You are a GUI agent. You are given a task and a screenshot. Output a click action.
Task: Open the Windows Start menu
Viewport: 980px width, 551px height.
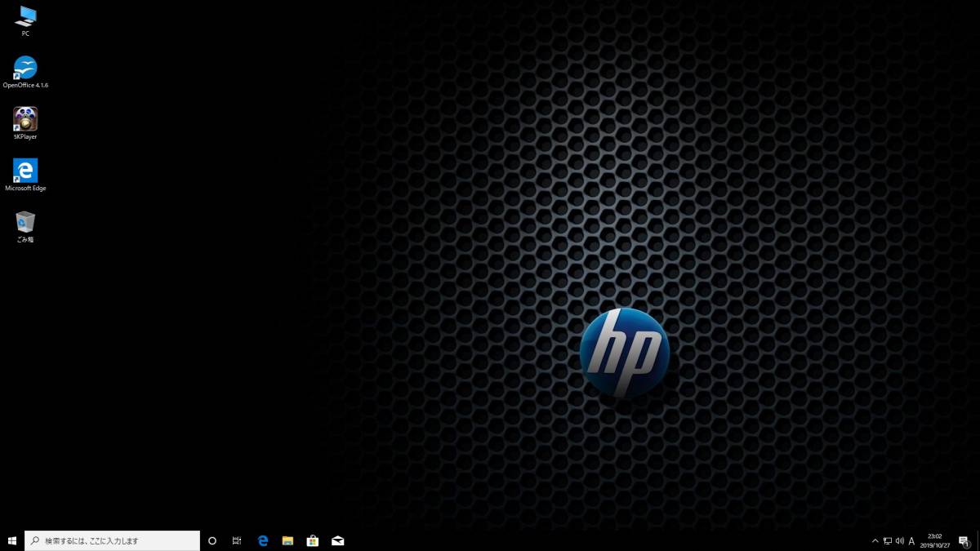pos(12,540)
